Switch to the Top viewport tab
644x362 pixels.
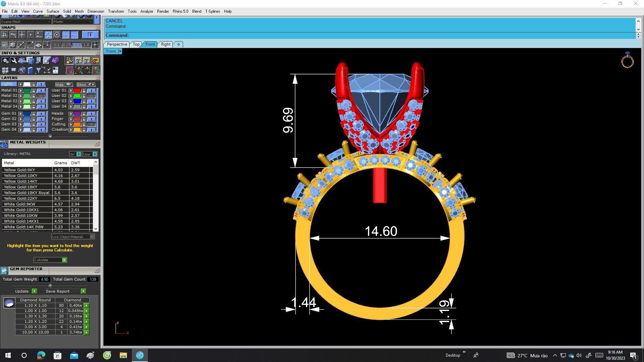tap(136, 44)
